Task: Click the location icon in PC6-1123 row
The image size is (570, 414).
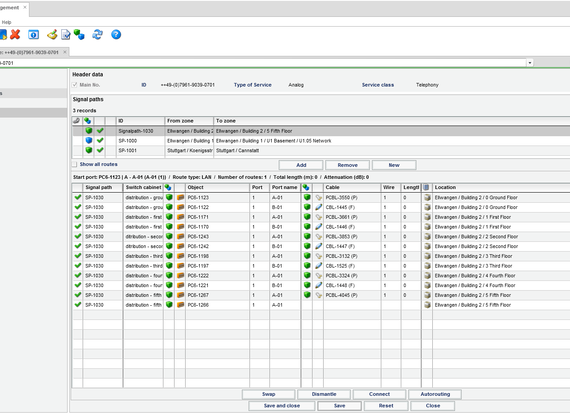Action: pos(427,197)
